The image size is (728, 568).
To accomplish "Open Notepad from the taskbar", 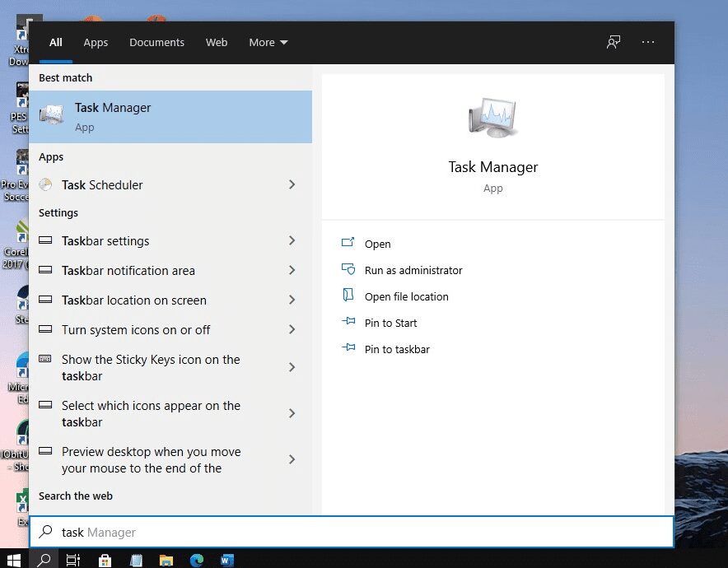I will click(x=136, y=560).
